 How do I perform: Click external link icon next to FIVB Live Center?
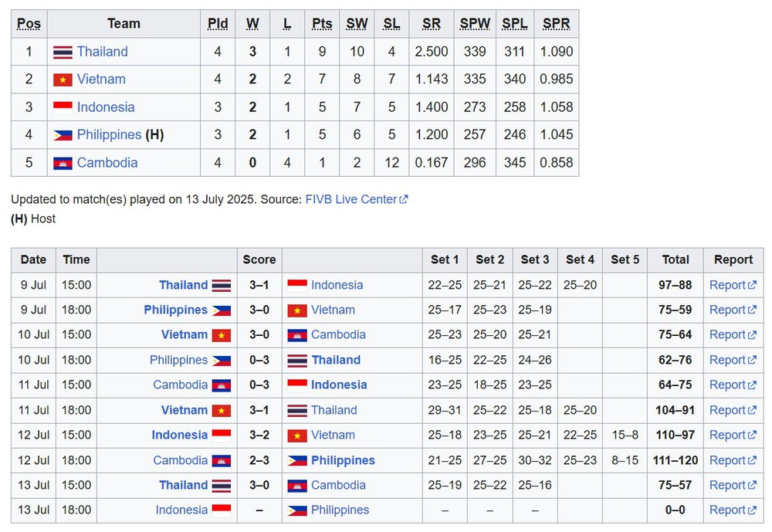pos(404,199)
